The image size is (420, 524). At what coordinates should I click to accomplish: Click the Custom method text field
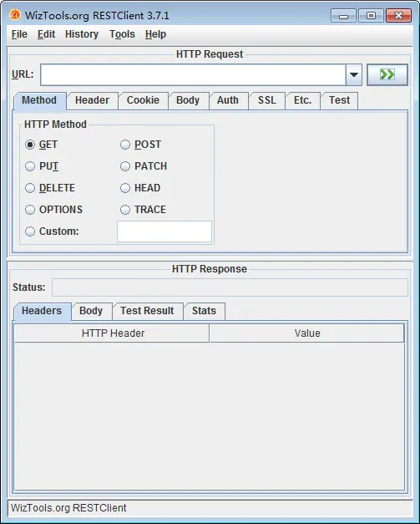point(164,231)
